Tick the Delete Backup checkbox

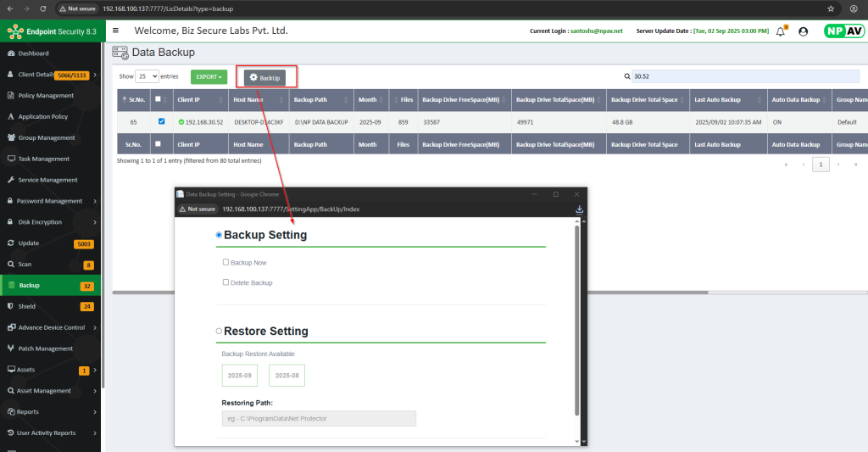[225, 282]
